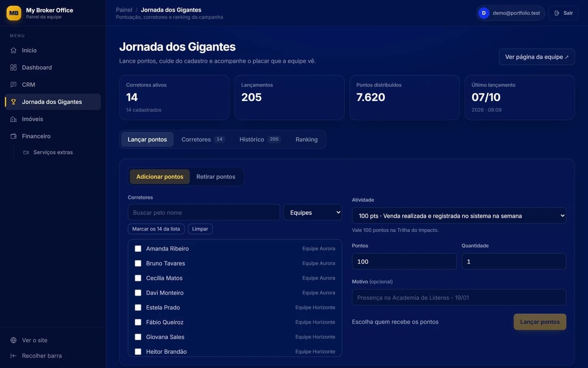Open the Equipes filter dropdown
The width and height of the screenshot is (588, 368).
point(313,213)
